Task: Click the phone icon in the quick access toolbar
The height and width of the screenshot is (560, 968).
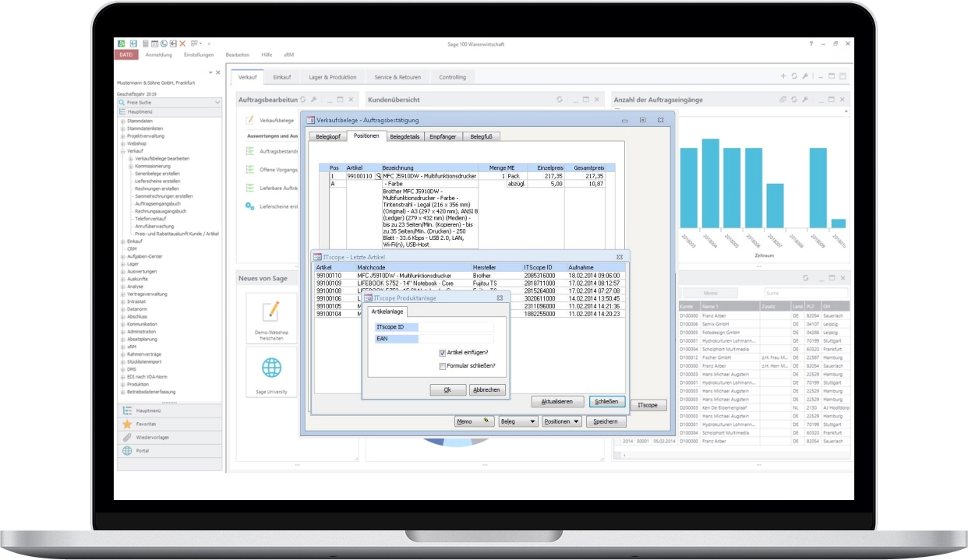Action: click(164, 44)
